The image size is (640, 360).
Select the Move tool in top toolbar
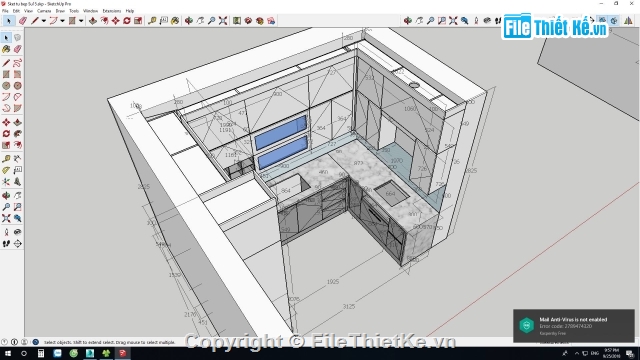coord(116,20)
